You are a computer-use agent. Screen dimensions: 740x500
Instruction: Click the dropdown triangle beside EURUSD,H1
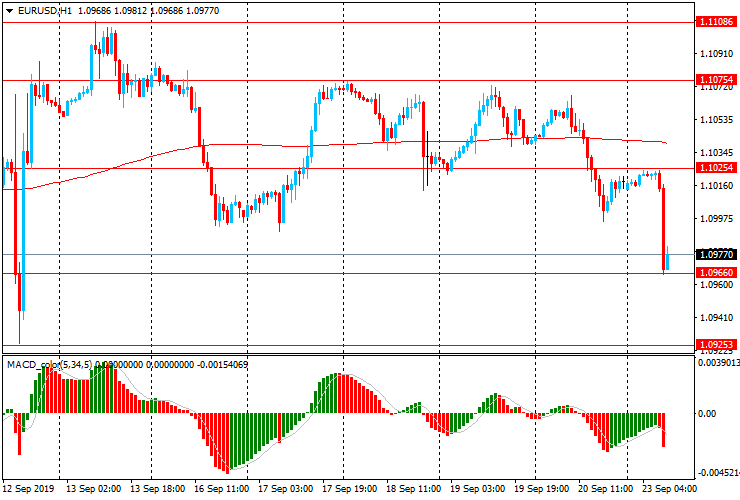[x=9, y=11]
